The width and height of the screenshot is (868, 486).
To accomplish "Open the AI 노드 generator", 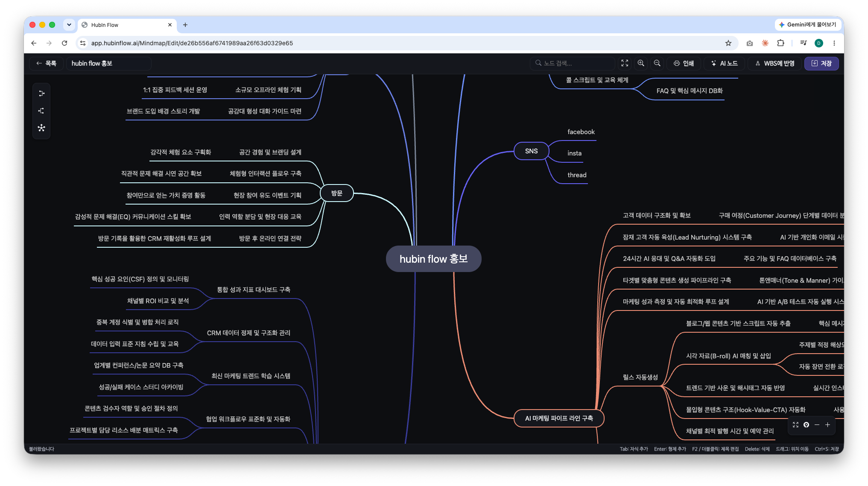I will pyautogui.click(x=724, y=63).
